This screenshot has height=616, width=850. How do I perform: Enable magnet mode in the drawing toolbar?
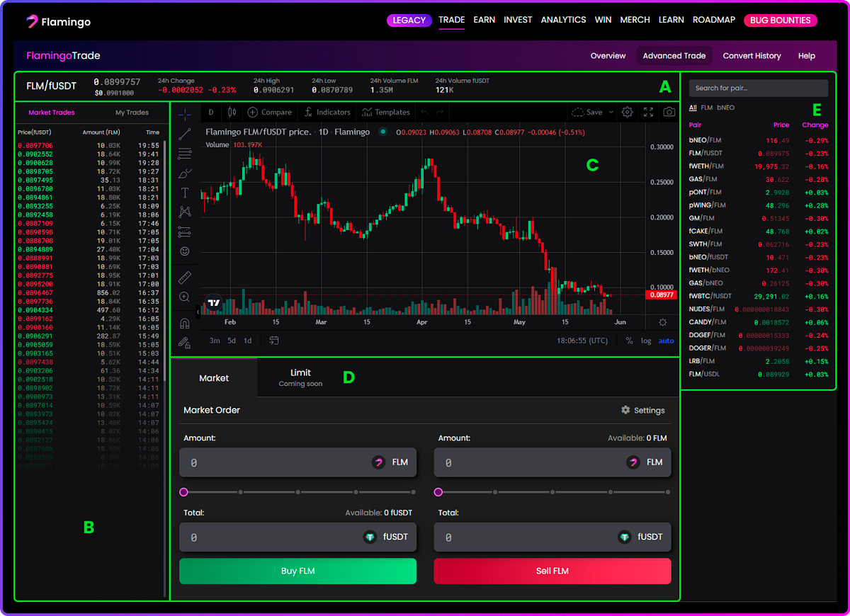(x=184, y=324)
